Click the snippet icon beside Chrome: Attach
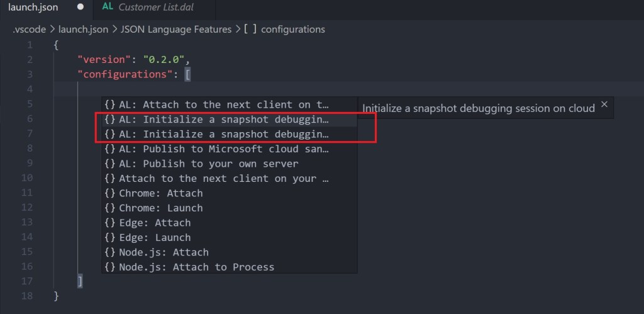The width and height of the screenshot is (644, 314). point(110,193)
